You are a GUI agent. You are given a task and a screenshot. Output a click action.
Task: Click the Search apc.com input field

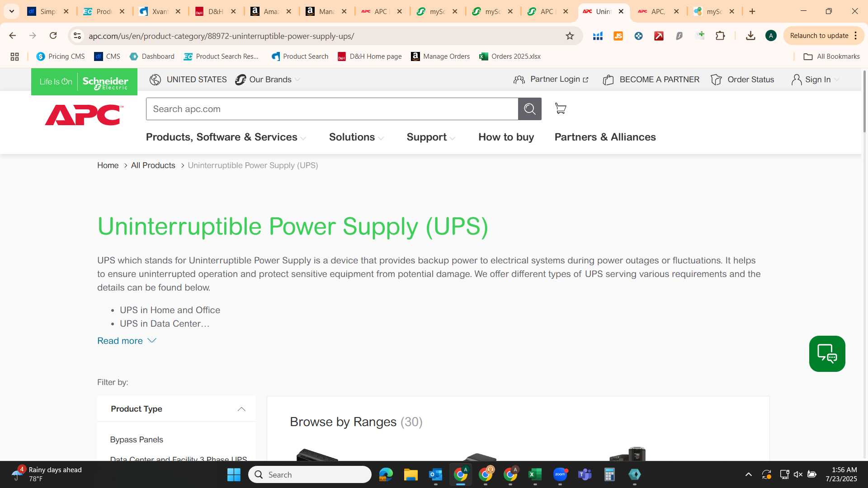[x=332, y=109]
